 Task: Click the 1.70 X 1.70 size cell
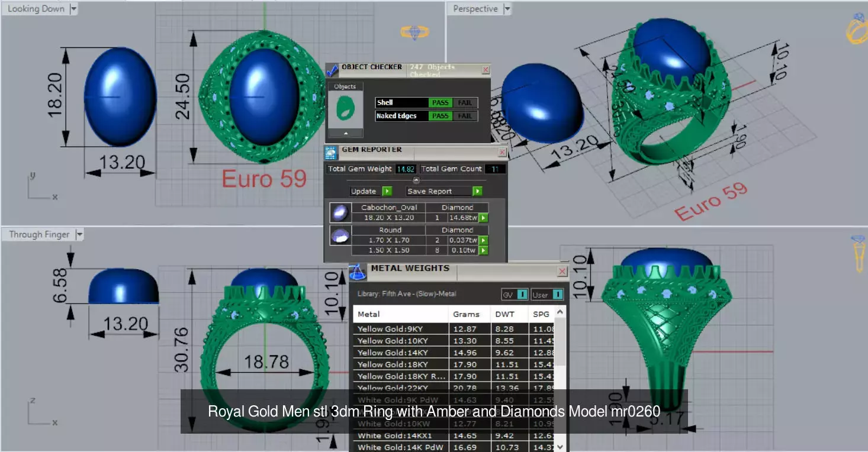(x=389, y=240)
